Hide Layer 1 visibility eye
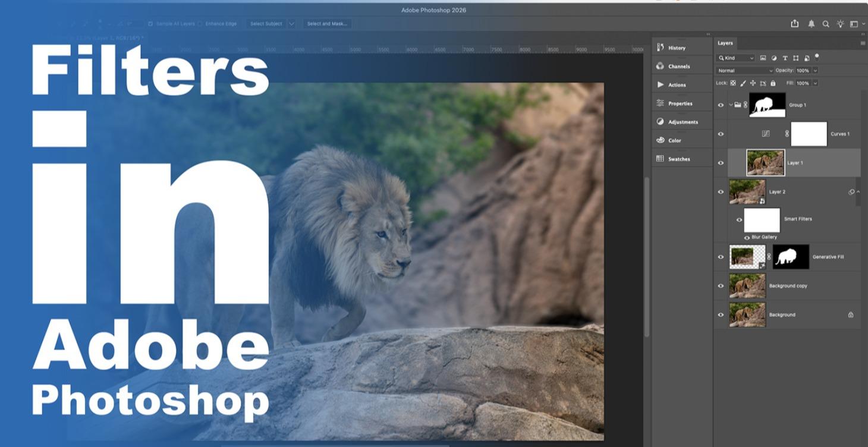This screenshot has height=447, width=868. click(x=721, y=163)
